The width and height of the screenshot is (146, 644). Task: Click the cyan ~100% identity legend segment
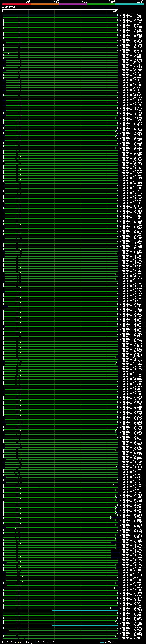coord(130,4)
